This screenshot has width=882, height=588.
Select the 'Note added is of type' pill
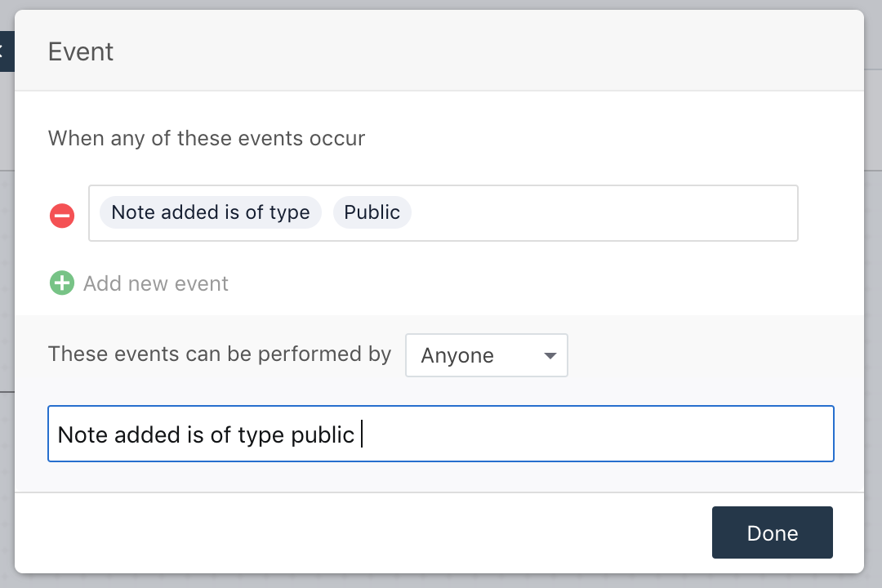point(211,212)
